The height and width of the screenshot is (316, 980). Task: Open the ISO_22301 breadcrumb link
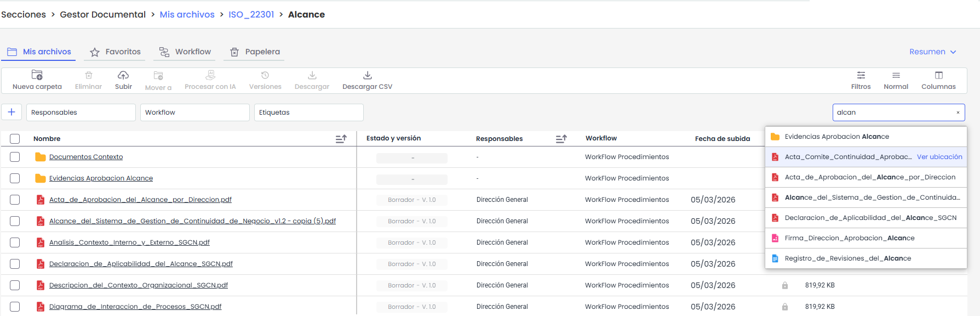point(251,15)
